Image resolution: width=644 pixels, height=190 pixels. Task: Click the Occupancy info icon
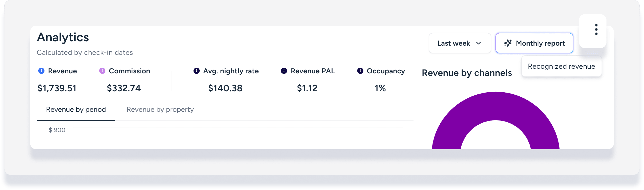360,71
